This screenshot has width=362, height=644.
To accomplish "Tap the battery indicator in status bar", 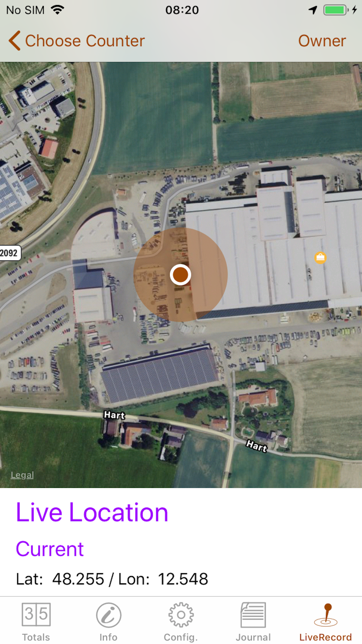I will pos(336,10).
